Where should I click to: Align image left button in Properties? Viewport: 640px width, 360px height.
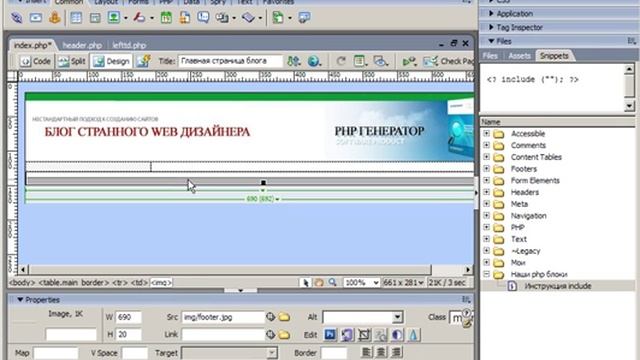(367, 352)
